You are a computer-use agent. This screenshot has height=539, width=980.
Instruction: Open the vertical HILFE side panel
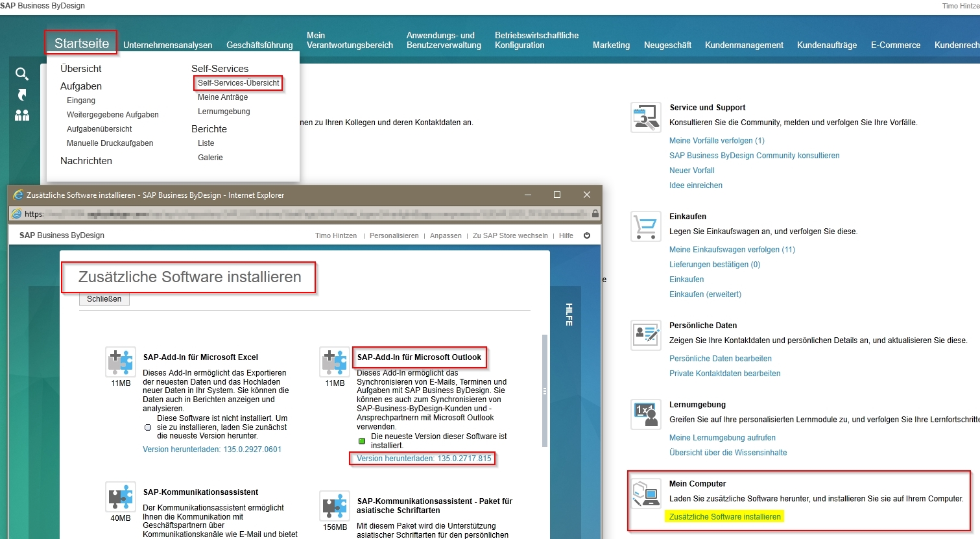coord(569,315)
